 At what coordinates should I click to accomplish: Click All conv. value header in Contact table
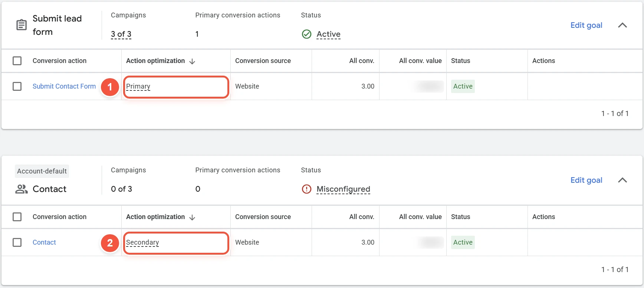point(420,217)
